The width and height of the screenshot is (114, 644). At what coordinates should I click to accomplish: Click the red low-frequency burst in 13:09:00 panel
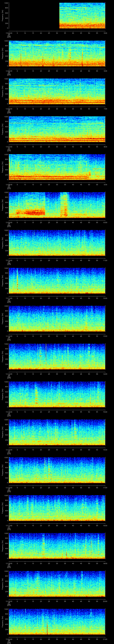31,212
